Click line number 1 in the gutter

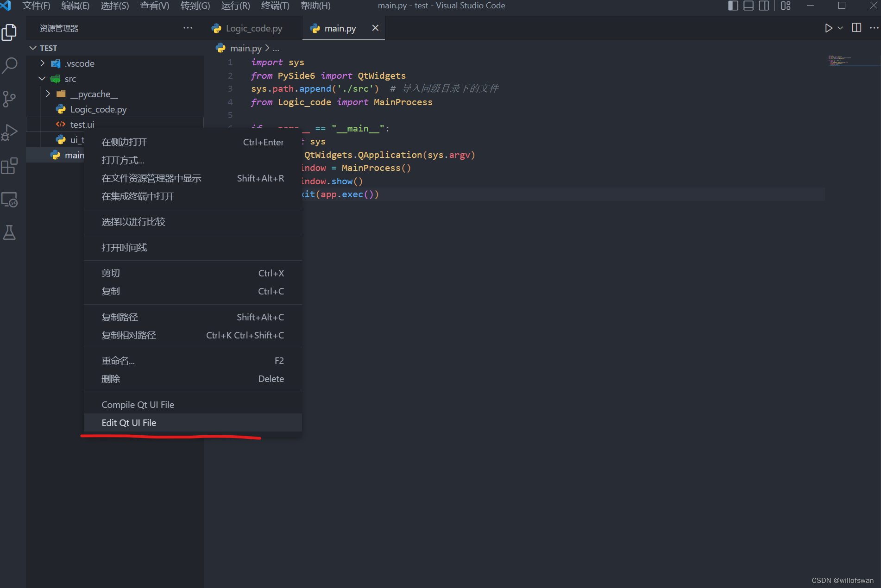point(230,62)
